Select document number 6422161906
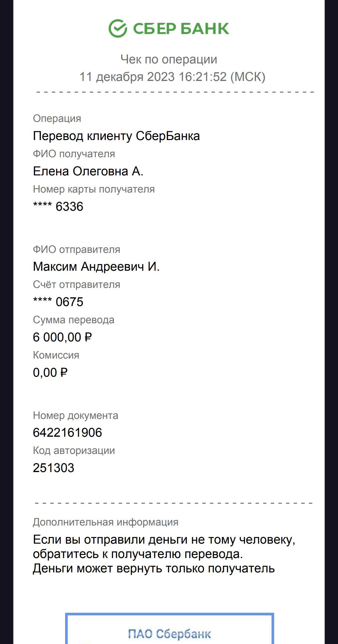The width and height of the screenshot is (338, 644). 67,433
